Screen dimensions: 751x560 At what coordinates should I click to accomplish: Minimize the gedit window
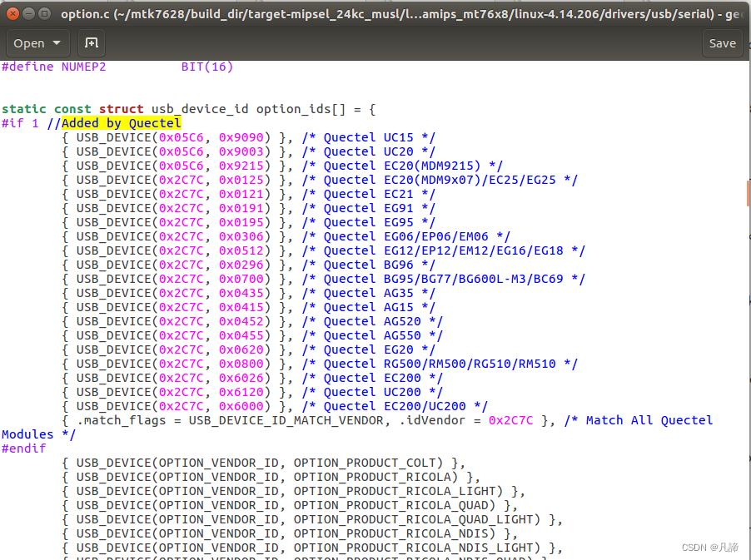point(29,14)
